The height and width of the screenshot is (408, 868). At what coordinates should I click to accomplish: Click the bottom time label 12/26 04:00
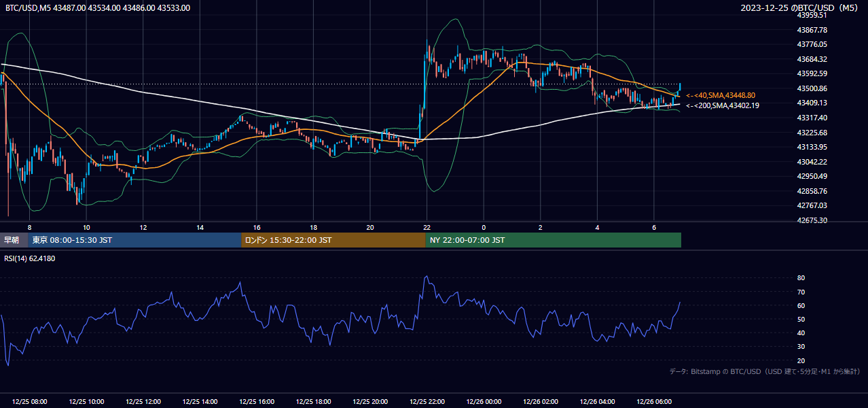click(597, 402)
